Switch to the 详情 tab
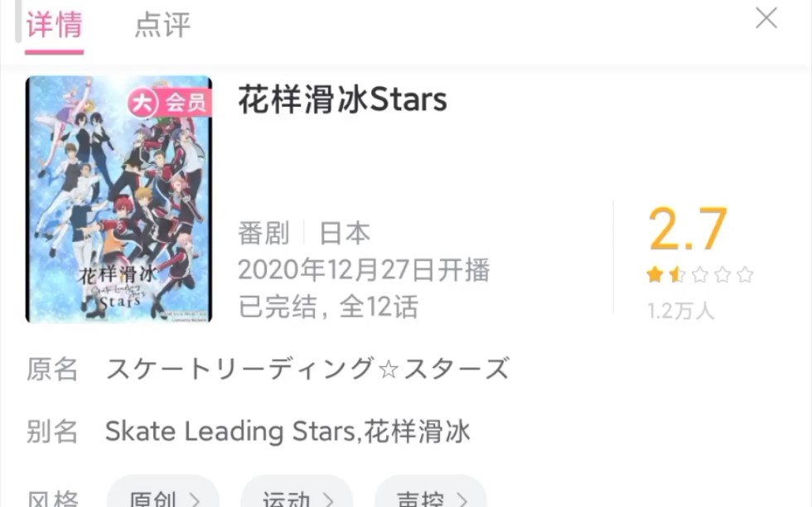812x507 pixels. click(x=55, y=25)
